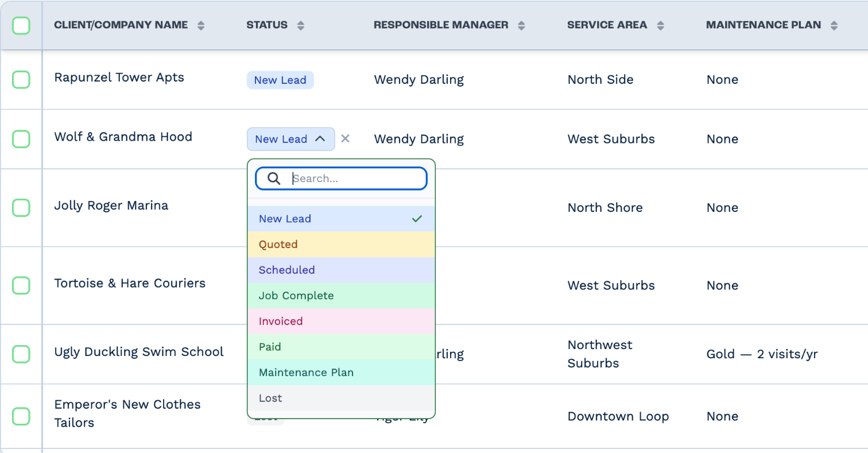Clear status with the X icon
The image size is (868, 453).
click(345, 138)
